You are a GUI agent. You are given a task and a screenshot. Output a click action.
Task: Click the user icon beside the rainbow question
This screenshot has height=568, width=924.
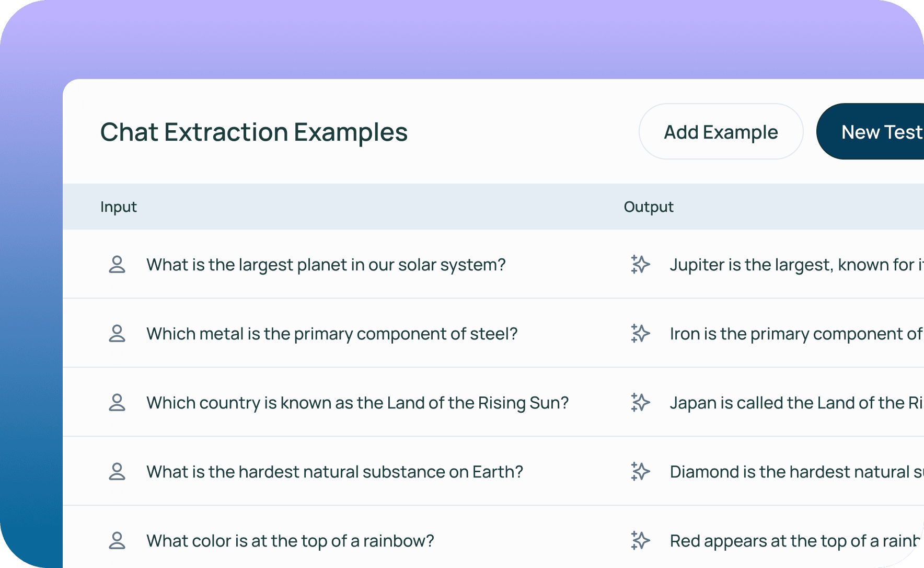click(117, 541)
